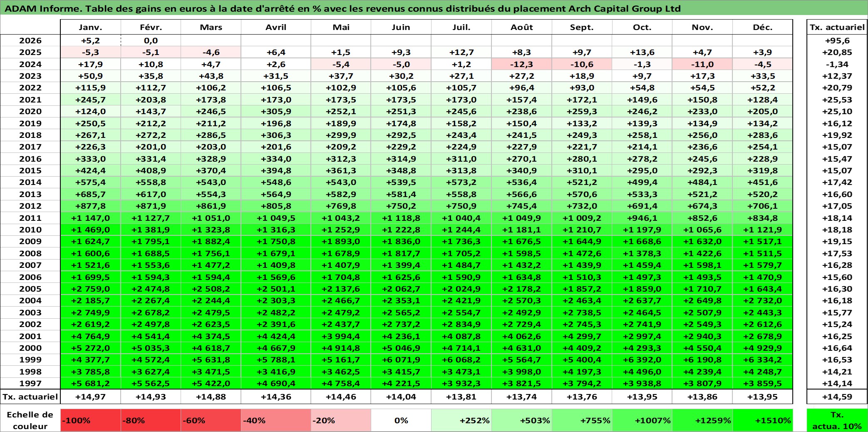Click the -5,3 cell in row 2025
Screen dimensions: 868x432
(91, 52)
